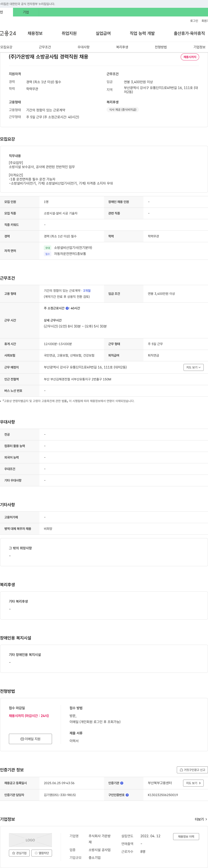Select the 소방시설 공사업 industry text
The width and height of the screenshot is (208, 868).
(x=99, y=850)
